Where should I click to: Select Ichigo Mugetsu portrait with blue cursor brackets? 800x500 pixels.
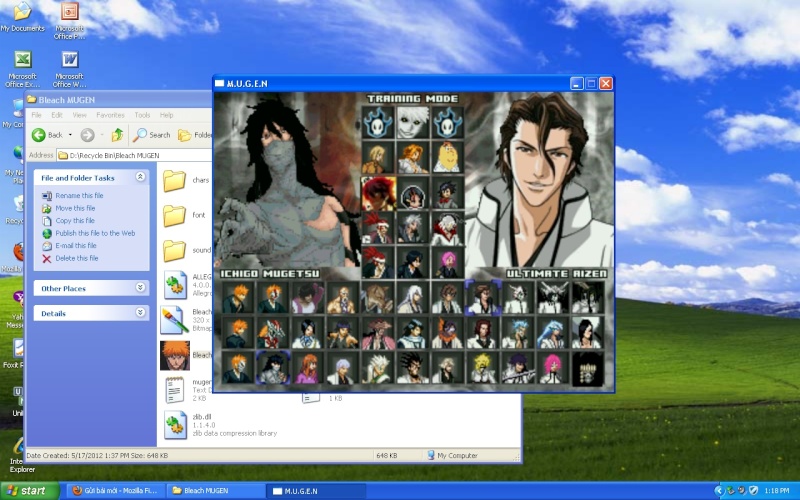pos(273,368)
